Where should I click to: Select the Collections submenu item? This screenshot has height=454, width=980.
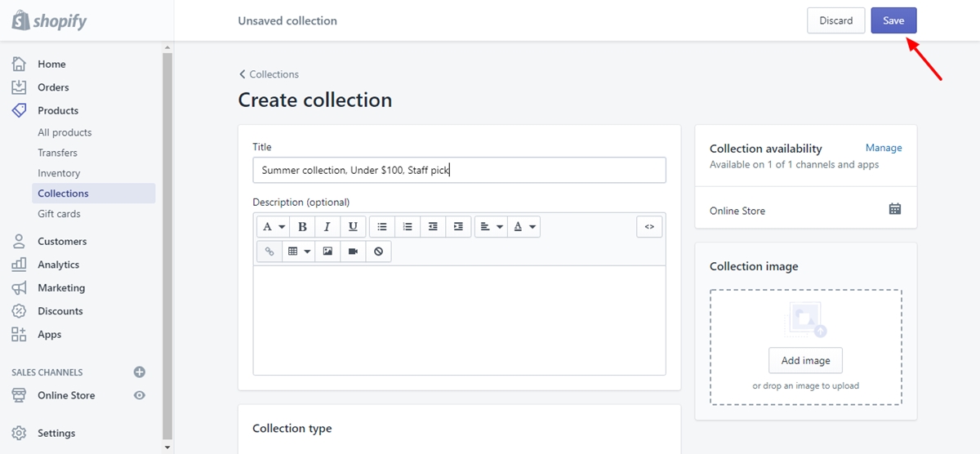[x=94, y=194]
